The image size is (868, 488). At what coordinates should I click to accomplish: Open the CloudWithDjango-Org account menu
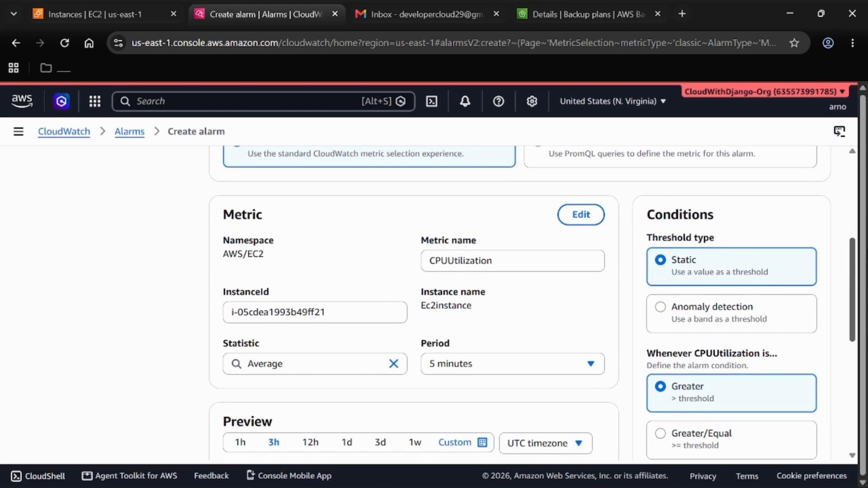click(764, 92)
